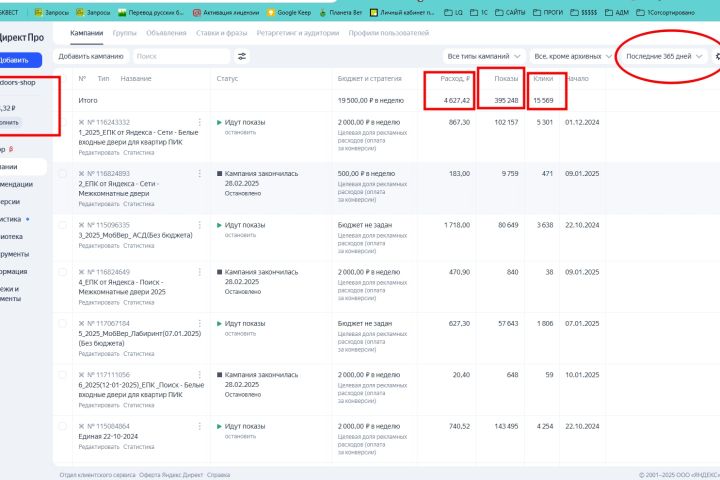Sort by Расход column header

455,79
